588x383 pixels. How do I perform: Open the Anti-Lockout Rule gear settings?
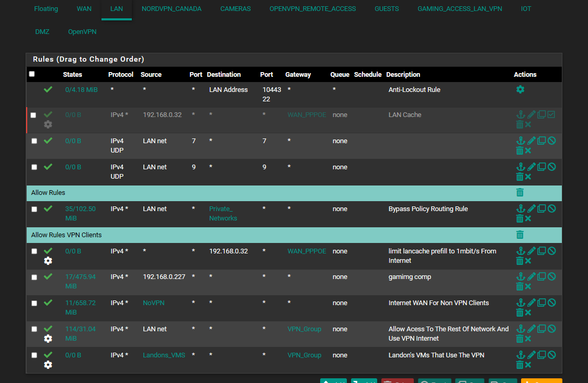(520, 89)
